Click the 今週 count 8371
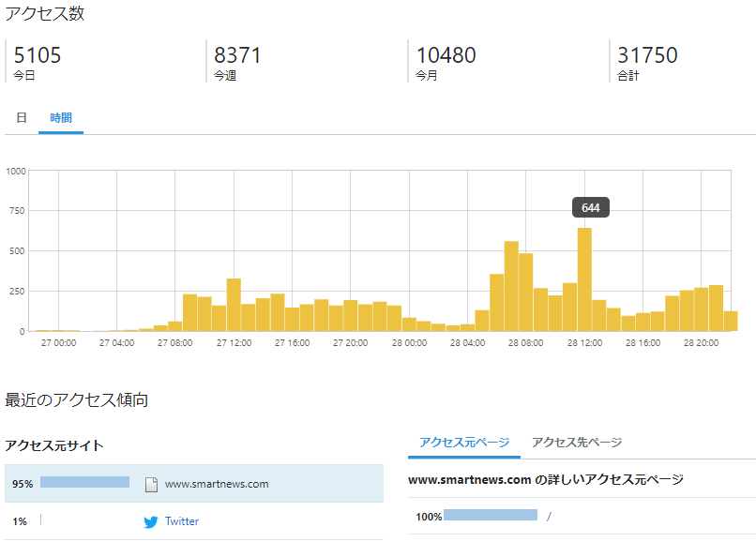The width and height of the screenshot is (756, 542). [x=237, y=55]
